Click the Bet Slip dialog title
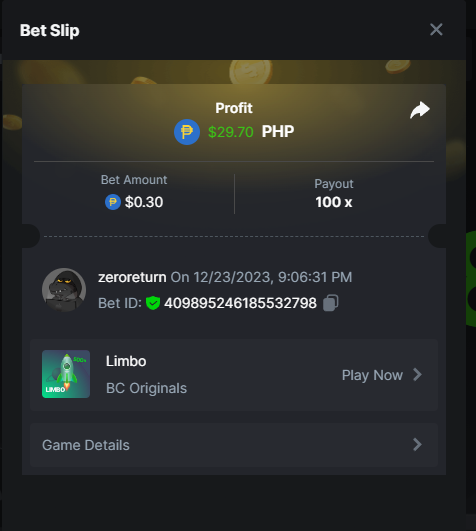 [49, 30]
